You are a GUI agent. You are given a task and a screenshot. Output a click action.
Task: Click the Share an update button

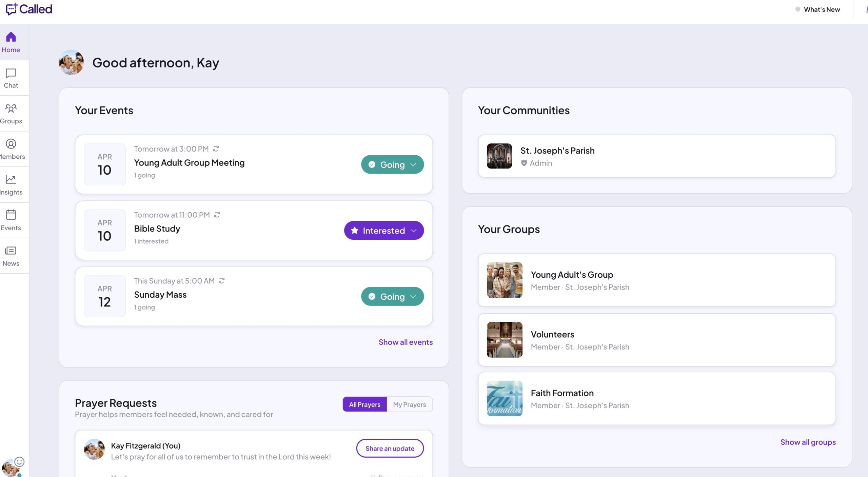point(390,448)
